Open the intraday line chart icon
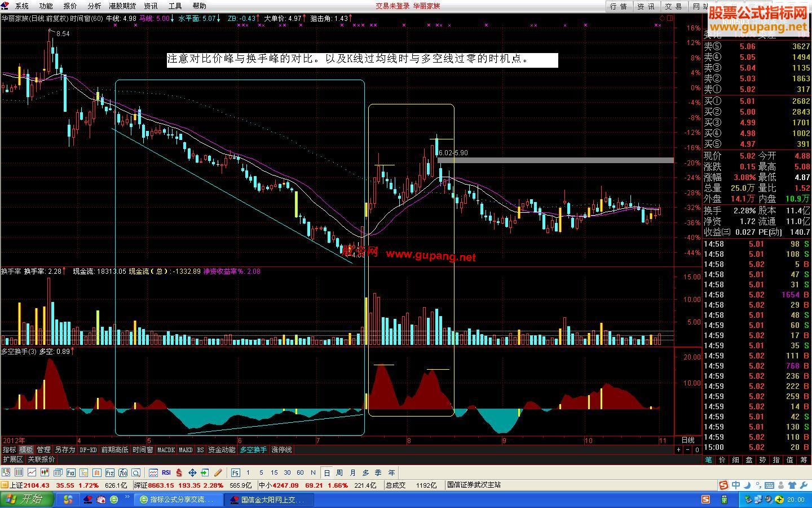812x508 pixels. coord(32,472)
